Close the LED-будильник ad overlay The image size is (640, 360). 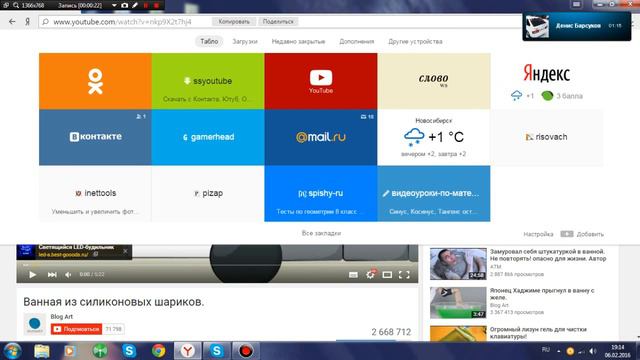click(x=125, y=251)
